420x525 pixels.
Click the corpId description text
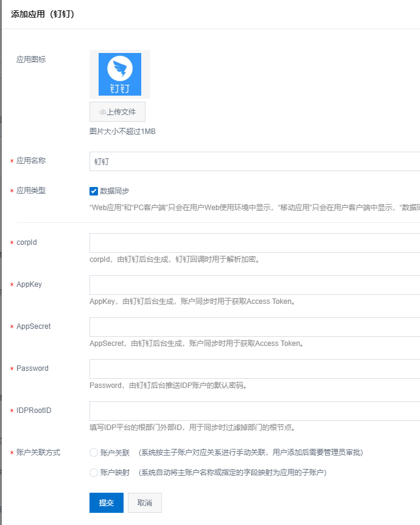click(175, 259)
